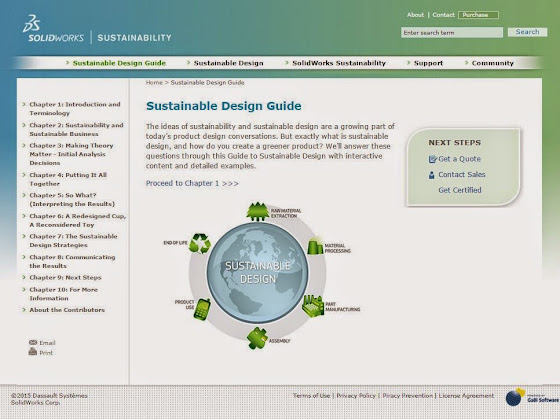Viewport: 560px width, 419px height.
Task: Open Chapter 2: Sustainability and Sustainable Business
Action: coord(76,129)
